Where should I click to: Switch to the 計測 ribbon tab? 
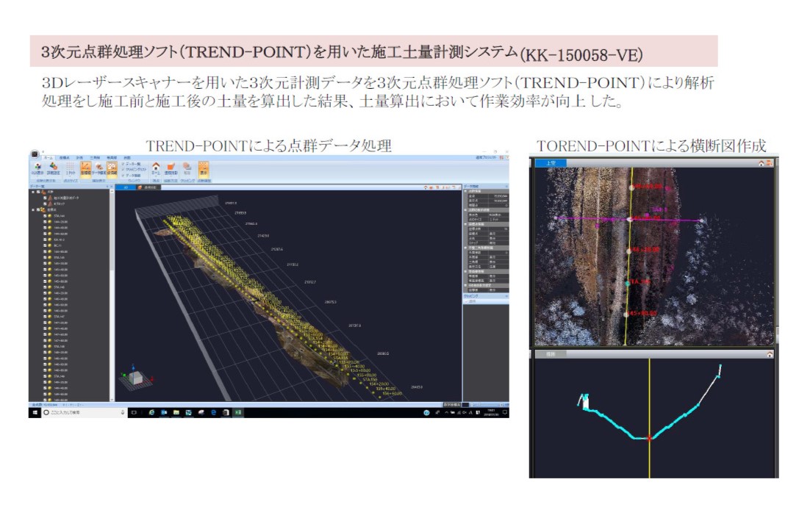tap(79, 158)
